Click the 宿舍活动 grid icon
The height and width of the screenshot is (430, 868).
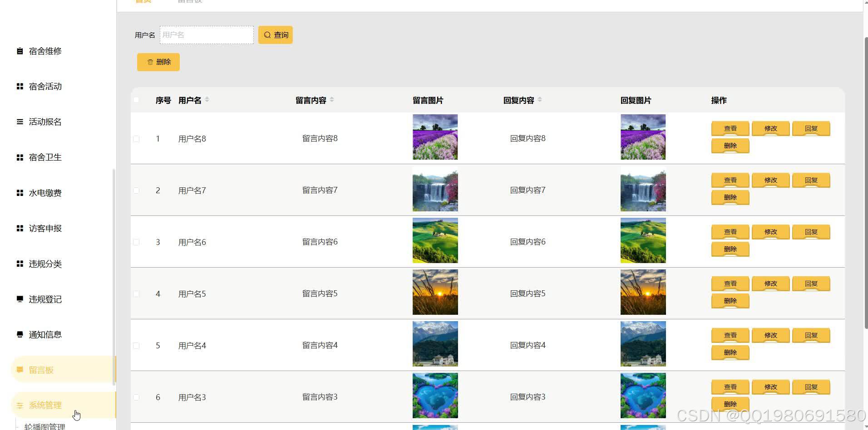tap(20, 86)
